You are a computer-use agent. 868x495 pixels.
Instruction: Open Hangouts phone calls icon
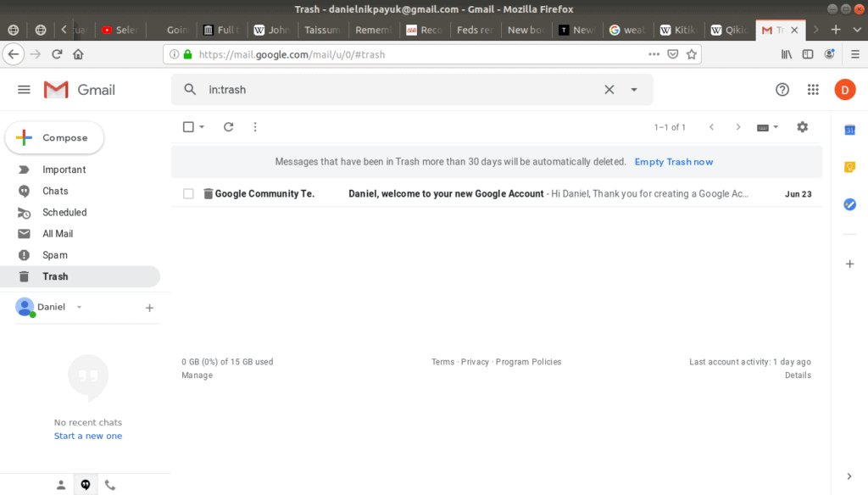point(110,485)
